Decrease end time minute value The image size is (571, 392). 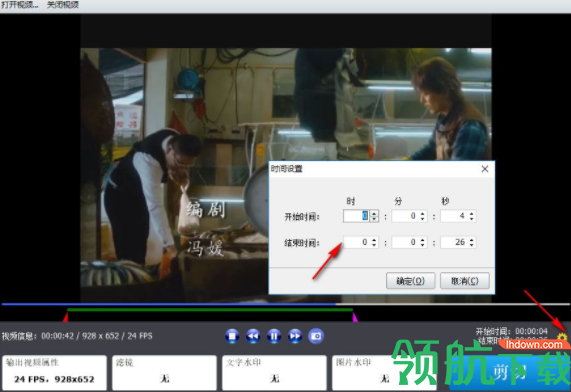pyautogui.click(x=423, y=245)
